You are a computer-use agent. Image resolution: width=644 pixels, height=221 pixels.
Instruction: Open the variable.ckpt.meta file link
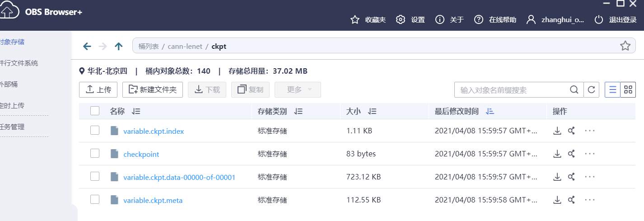153,200
